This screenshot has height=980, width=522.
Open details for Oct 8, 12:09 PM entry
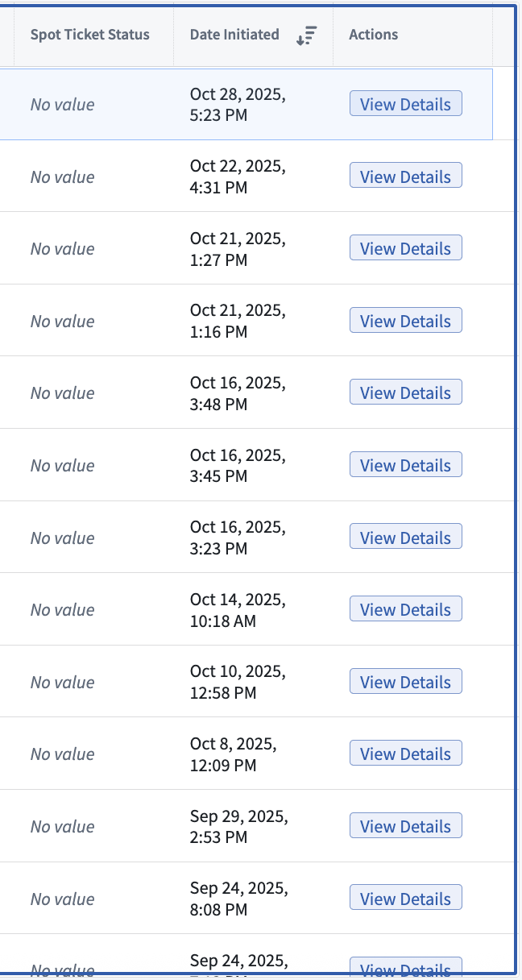(x=405, y=754)
